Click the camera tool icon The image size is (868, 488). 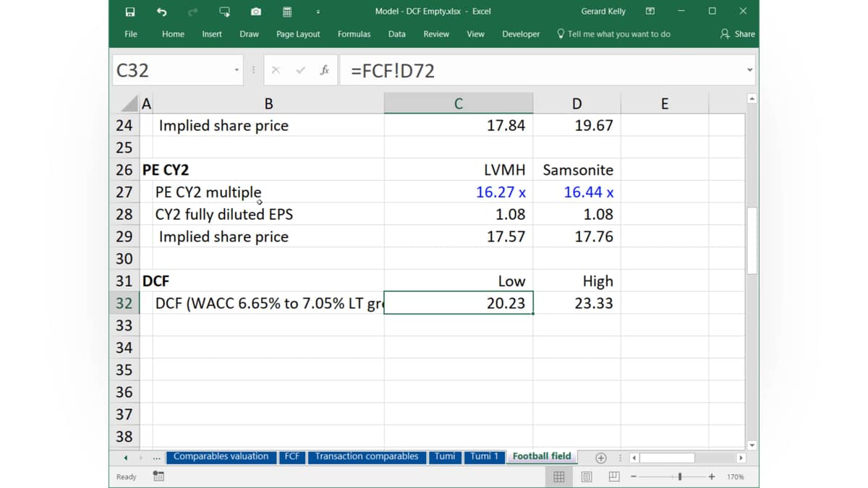(256, 12)
